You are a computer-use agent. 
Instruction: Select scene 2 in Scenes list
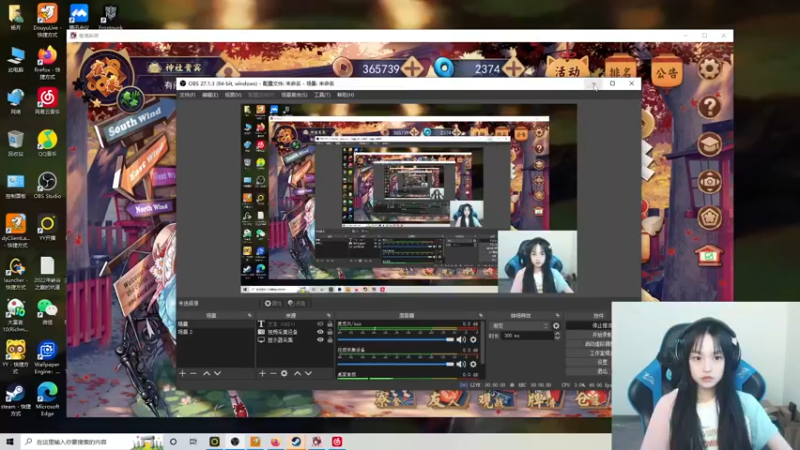click(215, 332)
